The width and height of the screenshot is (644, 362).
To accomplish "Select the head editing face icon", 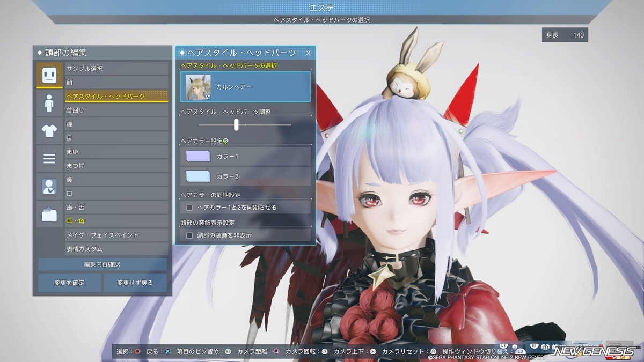I will (49, 75).
